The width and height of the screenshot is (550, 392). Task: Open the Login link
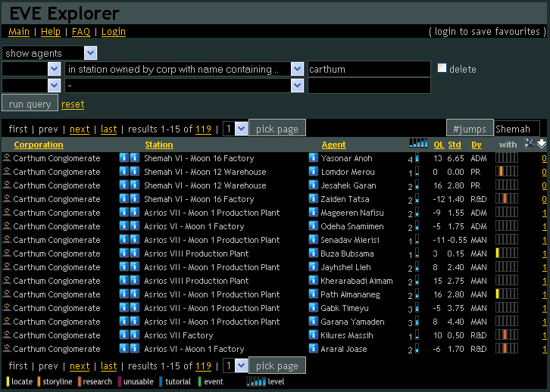[114, 32]
